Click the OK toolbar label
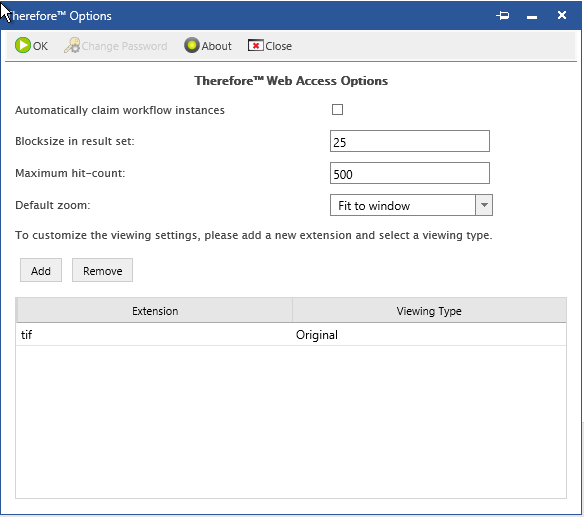This screenshot has width=584, height=517. point(40,46)
